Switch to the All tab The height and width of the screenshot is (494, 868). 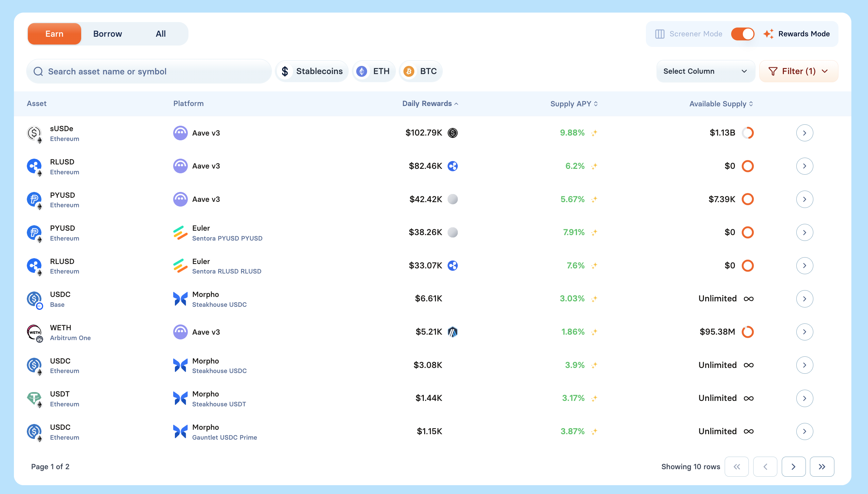(x=161, y=34)
